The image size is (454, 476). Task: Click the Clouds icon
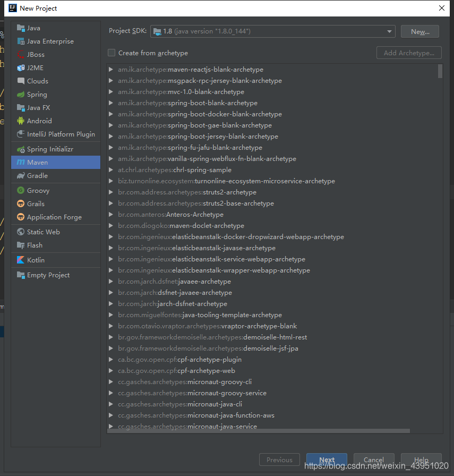(x=21, y=81)
